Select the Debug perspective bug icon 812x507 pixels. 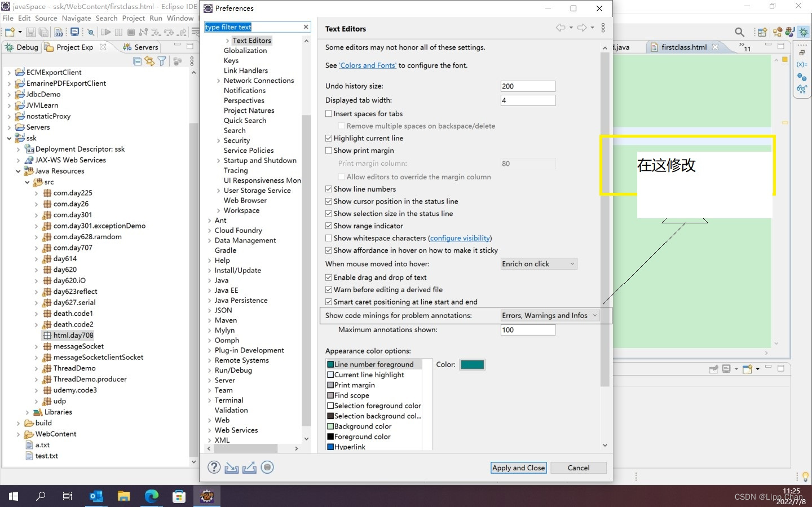tap(804, 32)
